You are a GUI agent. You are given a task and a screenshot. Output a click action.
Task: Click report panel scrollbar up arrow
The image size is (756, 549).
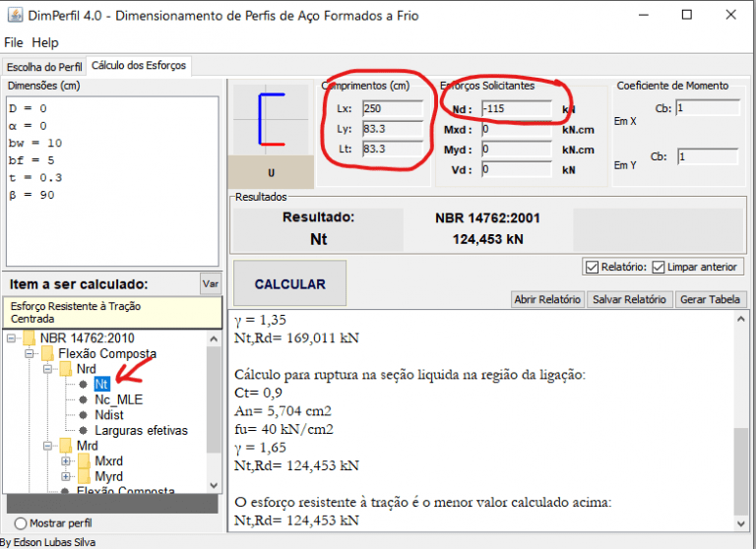coord(740,319)
